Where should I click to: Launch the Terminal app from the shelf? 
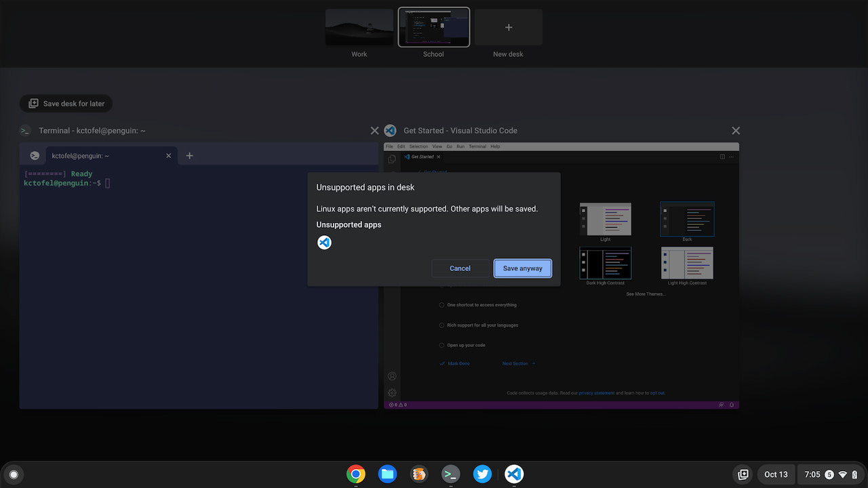[451, 474]
